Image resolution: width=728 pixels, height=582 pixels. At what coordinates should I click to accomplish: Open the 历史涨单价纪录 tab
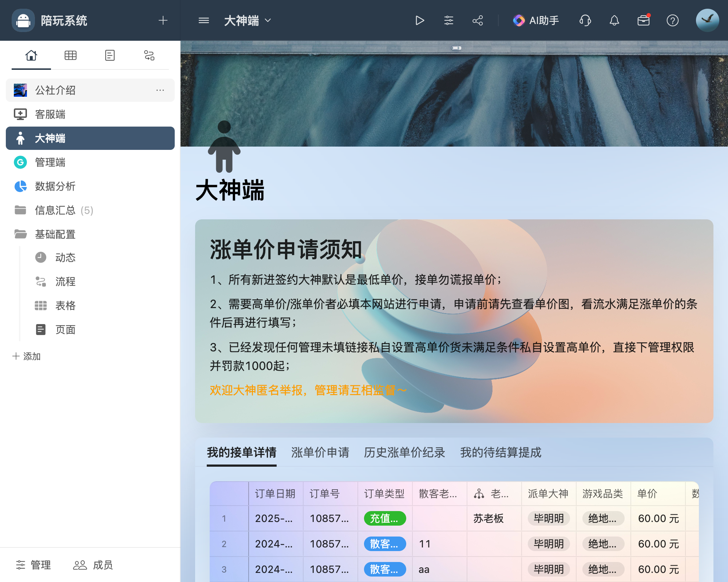pyautogui.click(x=404, y=453)
